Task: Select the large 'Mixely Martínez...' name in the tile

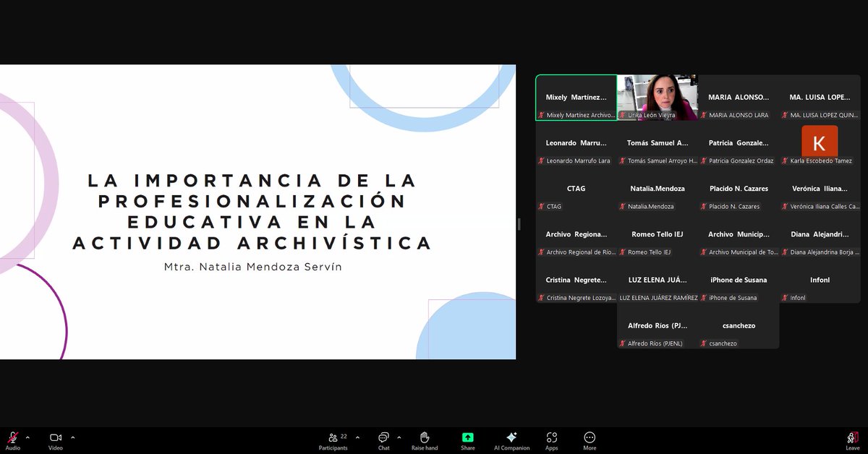Action: 576,97
